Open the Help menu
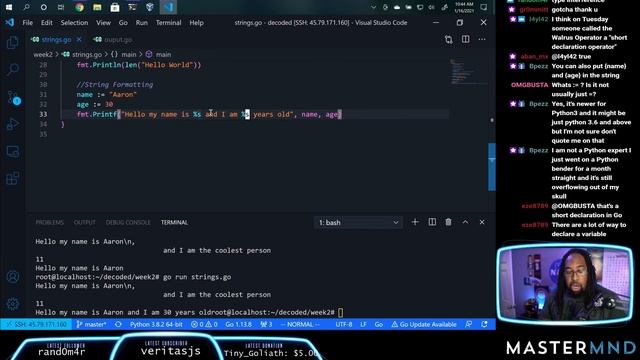 click(196, 22)
